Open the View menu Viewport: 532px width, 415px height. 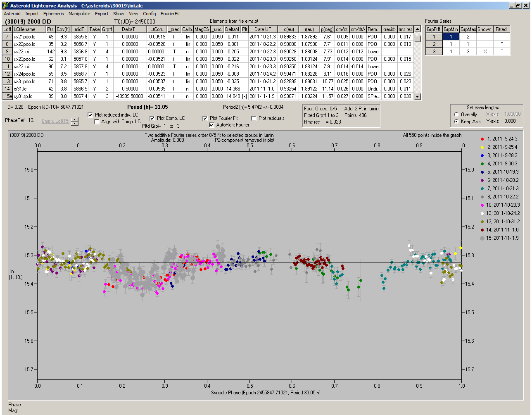133,14
